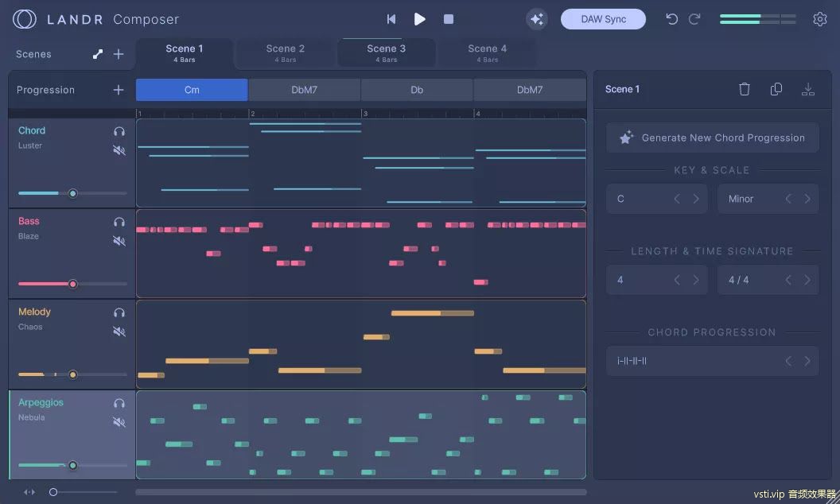Adjust the Bass track volume slider

coord(72,284)
